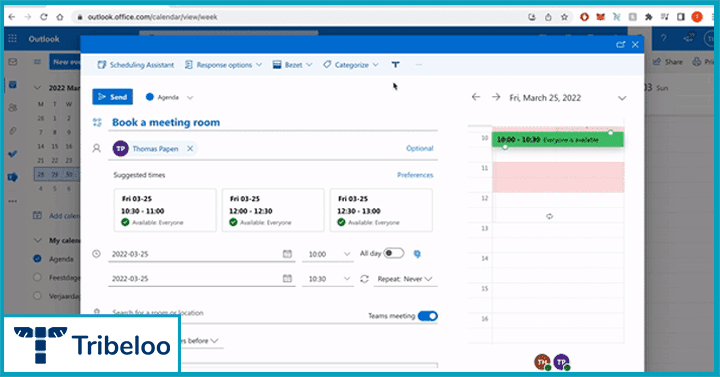Viewport: 720px width, 377px height.
Task: Open the Scheduling Assistant
Action: [x=136, y=65]
